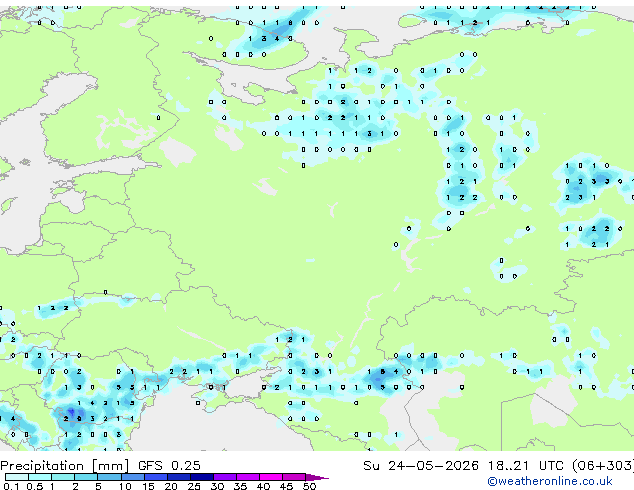This screenshot has width=634, height=490.
Task: Click the '20' legend scale label
Action: [171, 486]
